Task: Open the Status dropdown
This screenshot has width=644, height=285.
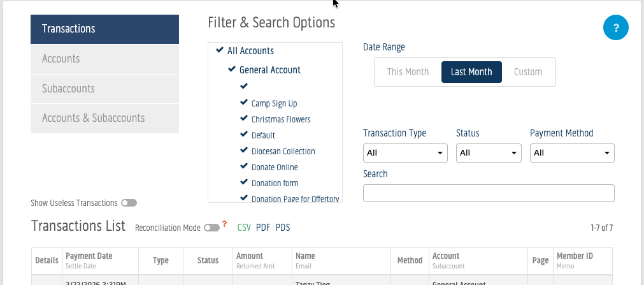Action: tap(488, 153)
